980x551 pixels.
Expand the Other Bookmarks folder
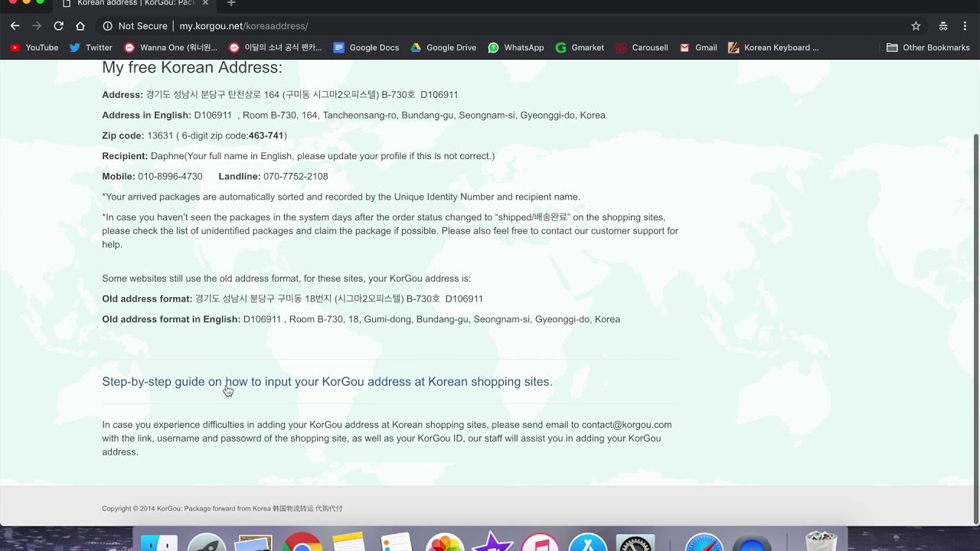click(x=928, y=47)
